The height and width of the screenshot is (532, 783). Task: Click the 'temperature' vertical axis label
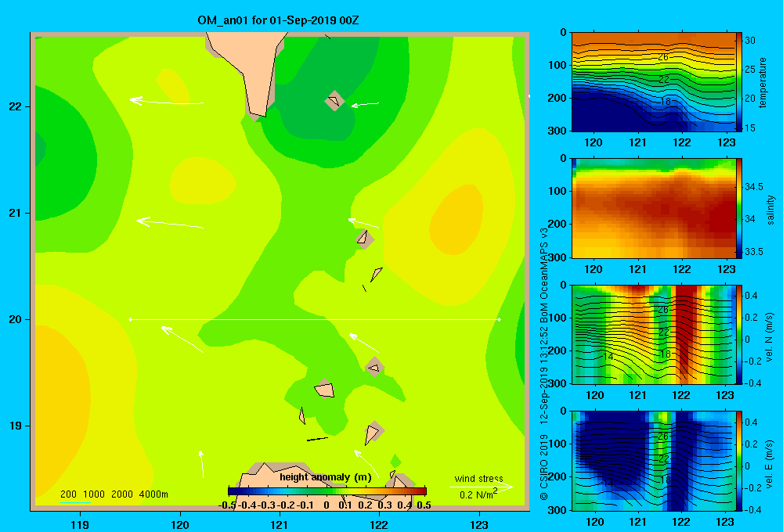pos(763,82)
